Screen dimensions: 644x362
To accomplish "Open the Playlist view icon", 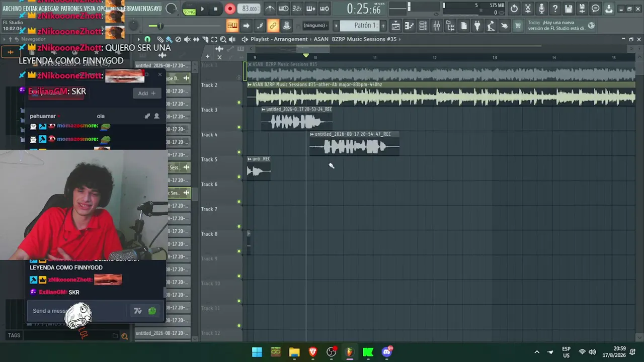I will tap(396, 26).
